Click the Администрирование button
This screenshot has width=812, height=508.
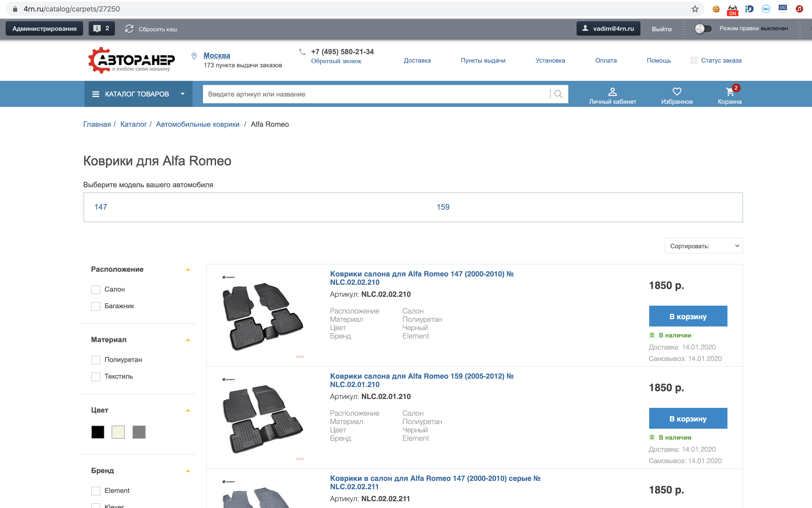(44, 29)
